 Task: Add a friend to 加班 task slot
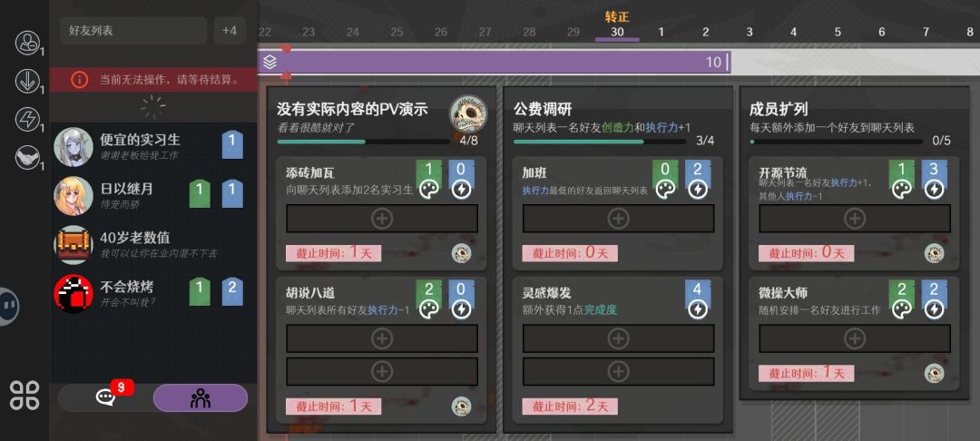618,219
